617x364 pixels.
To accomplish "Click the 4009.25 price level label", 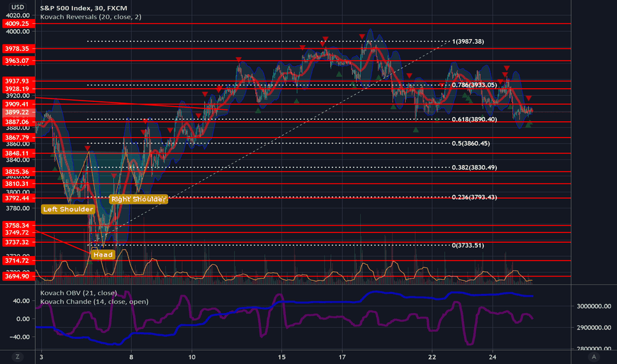I will (19, 24).
